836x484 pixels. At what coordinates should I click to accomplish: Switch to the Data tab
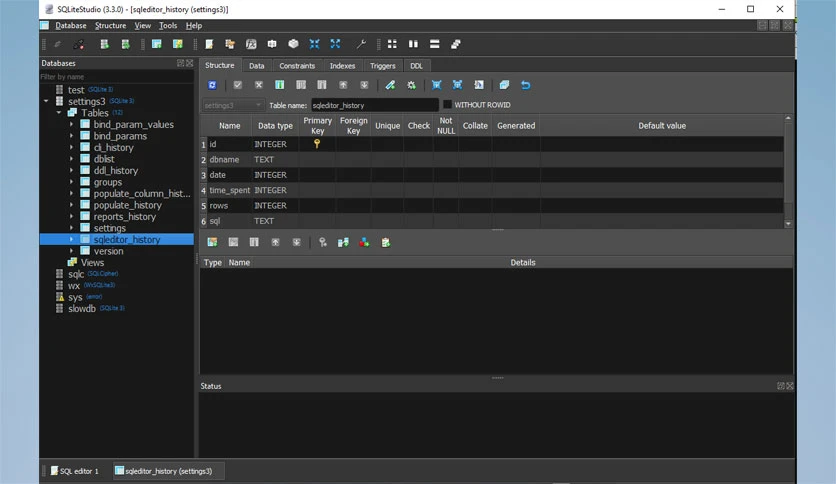[x=256, y=66]
